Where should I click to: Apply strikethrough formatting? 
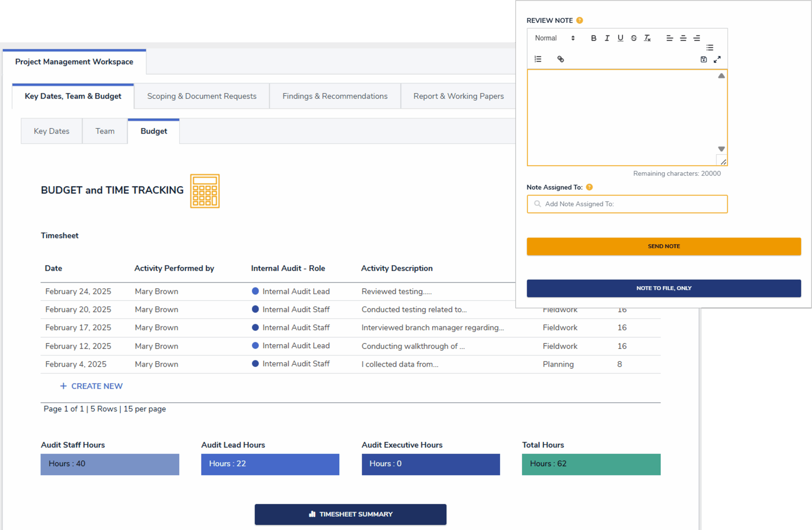[633, 38]
